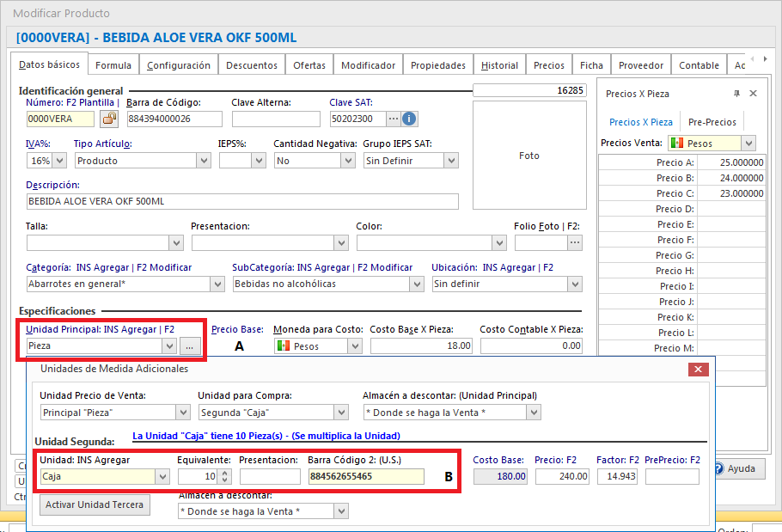Expand the Tipo Artículo dropdown
The width and height of the screenshot is (782, 532).
pos(204,161)
